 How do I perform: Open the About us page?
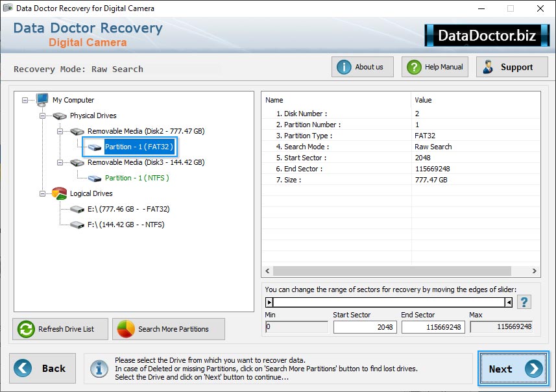(363, 67)
